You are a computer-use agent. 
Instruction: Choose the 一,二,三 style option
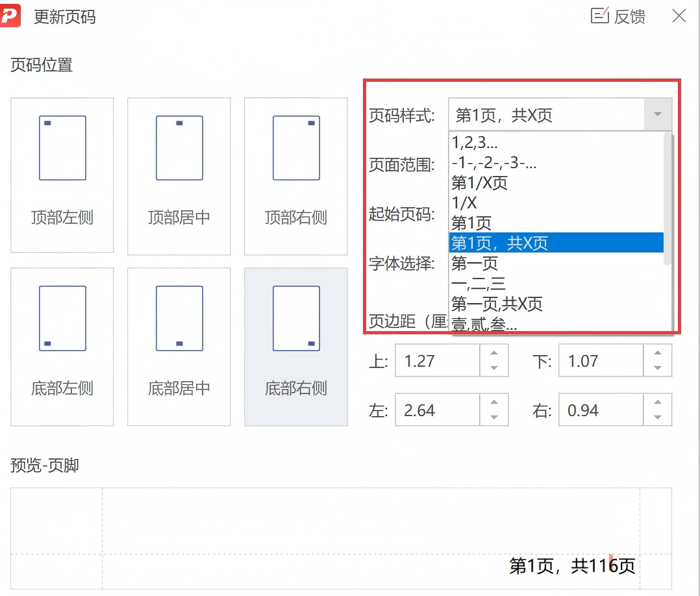(x=556, y=284)
